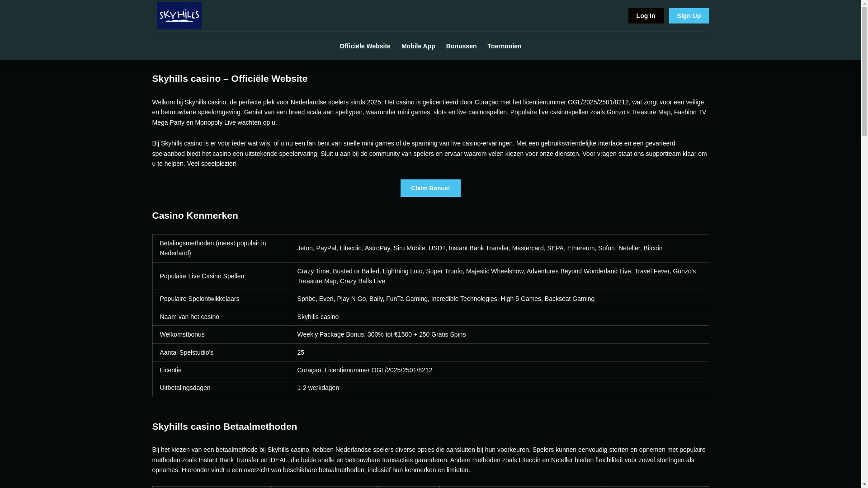The width and height of the screenshot is (868, 488).
Task: Open the Log In button
Action: coord(646,16)
